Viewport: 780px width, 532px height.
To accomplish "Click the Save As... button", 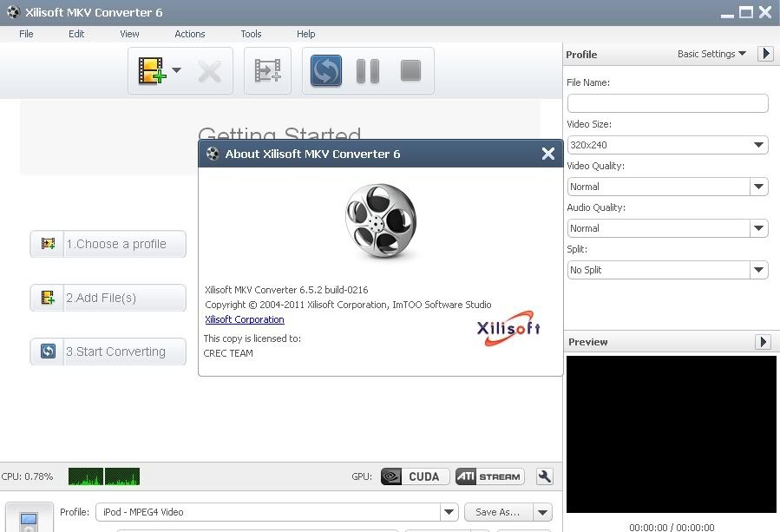I will (498, 512).
